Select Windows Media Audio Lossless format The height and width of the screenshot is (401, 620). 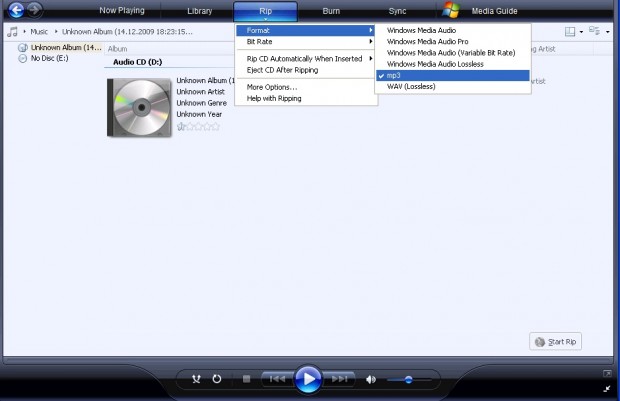[x=453, y=64]
